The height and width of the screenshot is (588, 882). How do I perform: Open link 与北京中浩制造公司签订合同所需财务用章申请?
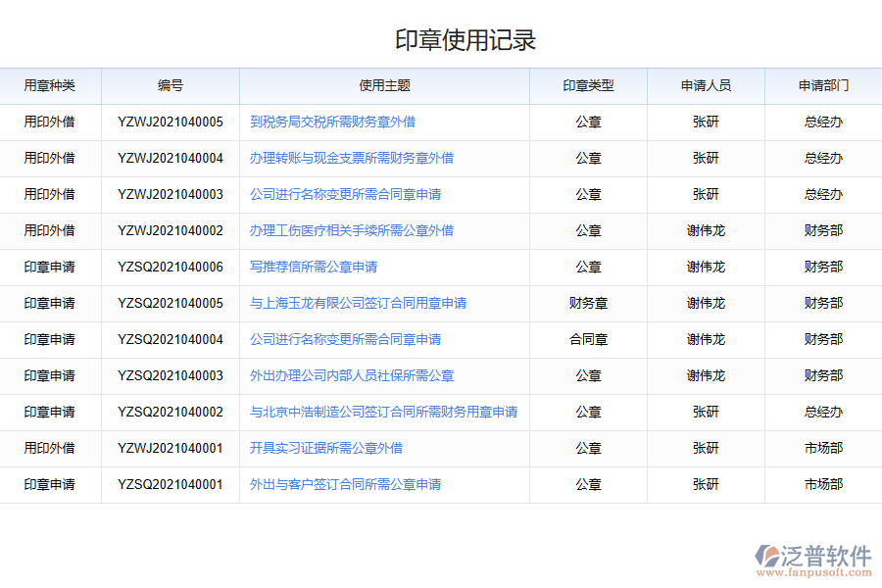click(383, 412)
